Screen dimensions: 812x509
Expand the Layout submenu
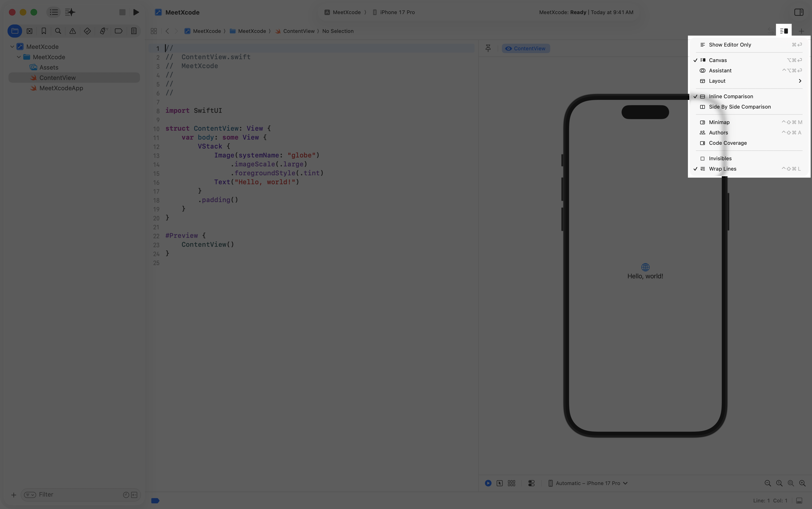click(x=717, y=81)
